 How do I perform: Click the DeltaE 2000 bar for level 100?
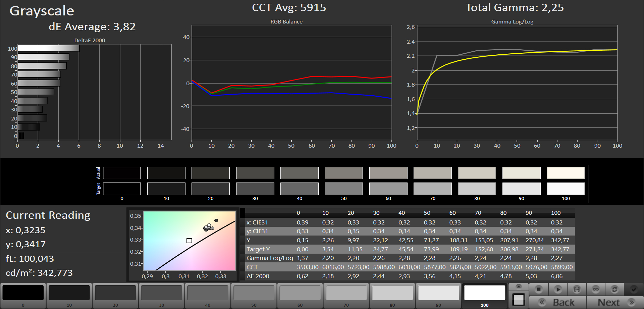48,48
